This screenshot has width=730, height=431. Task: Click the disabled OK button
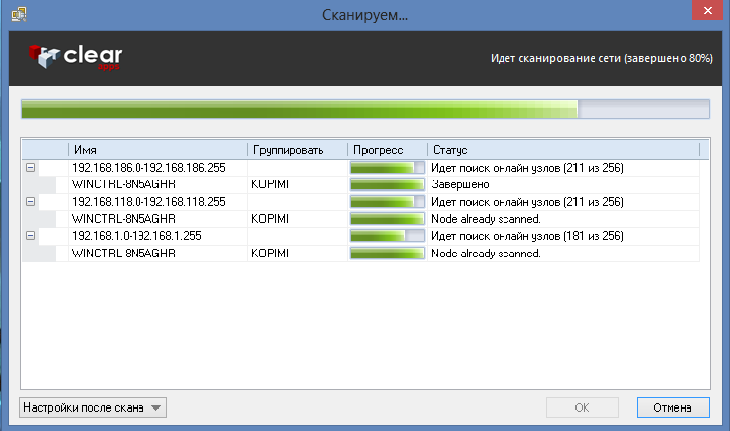pyautogui.click(x=582, y=408)
